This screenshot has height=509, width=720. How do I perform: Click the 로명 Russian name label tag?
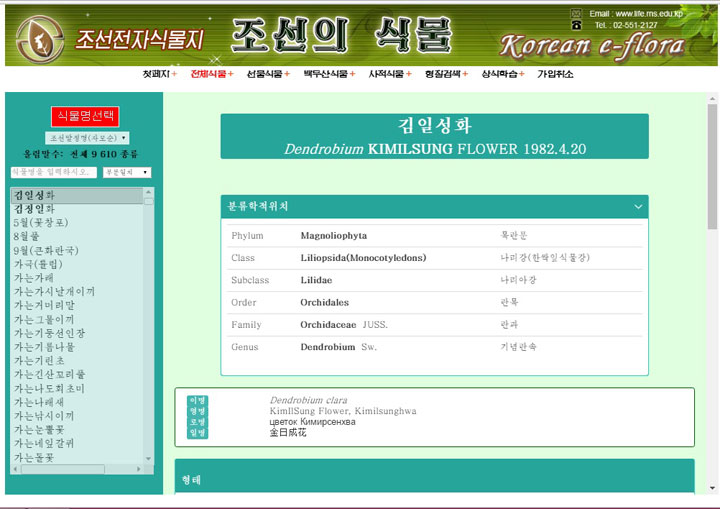pos(197,422)
